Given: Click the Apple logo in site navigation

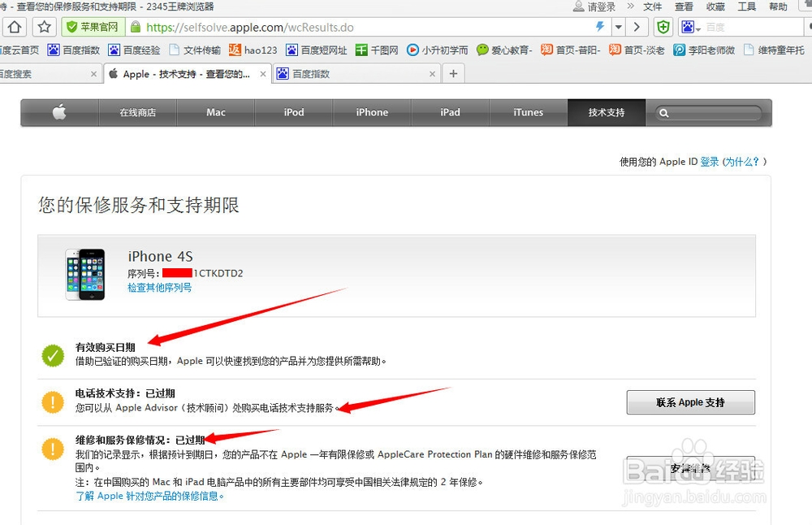Looking at the screenshot, I should click(59, 112).
